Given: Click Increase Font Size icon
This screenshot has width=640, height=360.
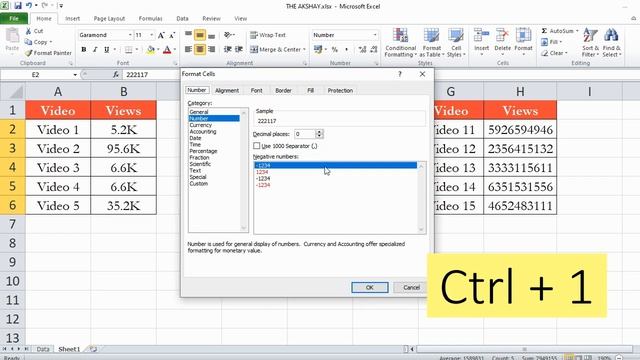Looking at the screenshot, I should (x=162, y=36).
